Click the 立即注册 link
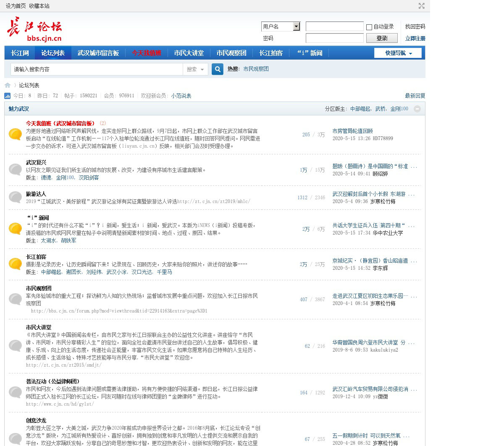 (x=415, y=38)
